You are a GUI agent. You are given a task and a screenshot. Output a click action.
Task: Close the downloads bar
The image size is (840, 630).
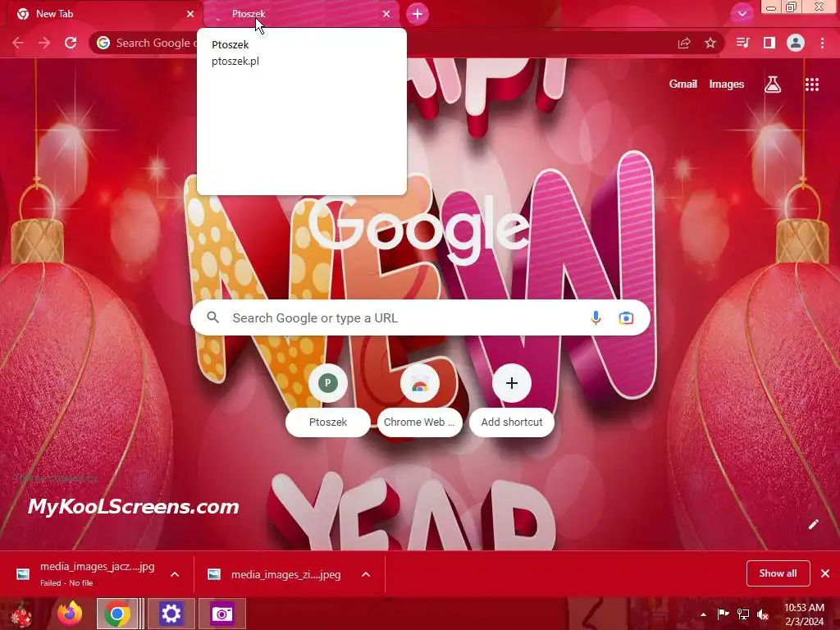825,573
